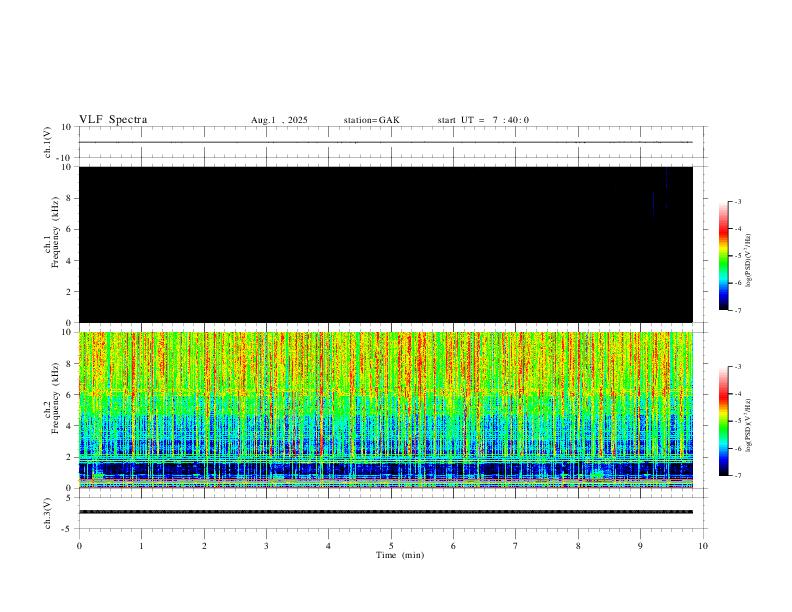Image resolution: width=792 pixels, height=612 pixels.
Task: Click the "Time (min)" x-axis label
Action: (400, 555)
